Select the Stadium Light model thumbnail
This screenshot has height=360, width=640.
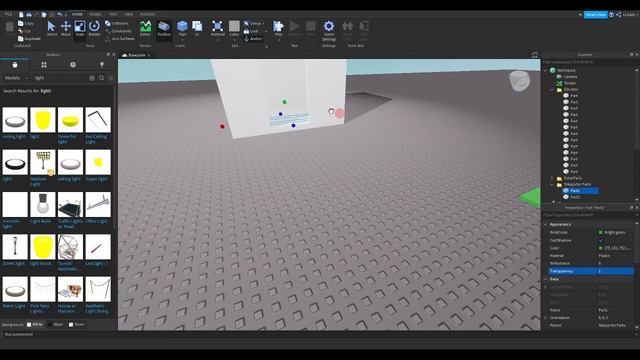tap(43, 162)
